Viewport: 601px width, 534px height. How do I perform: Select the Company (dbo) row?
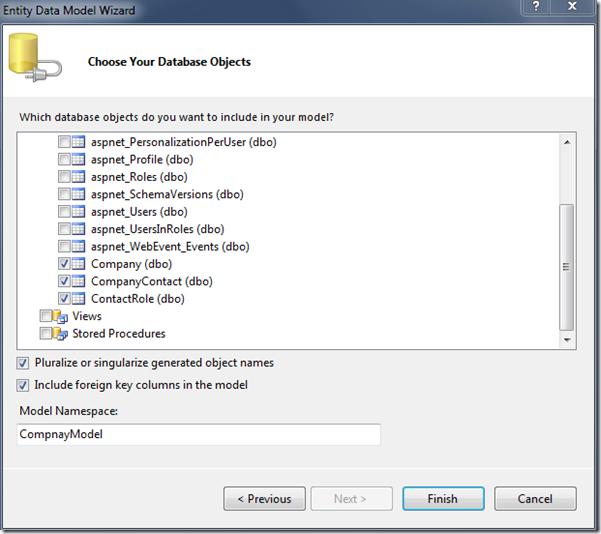131,264
